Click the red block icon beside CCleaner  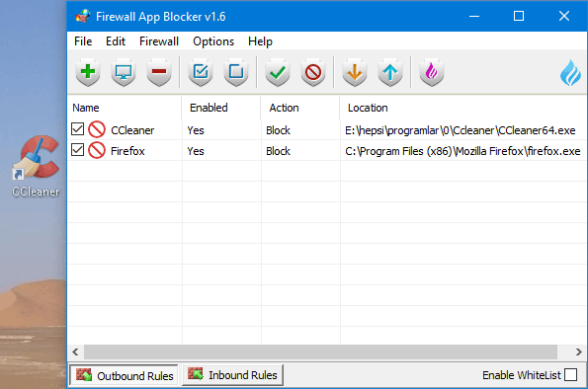pyautogui.click(x=97, y=129)
